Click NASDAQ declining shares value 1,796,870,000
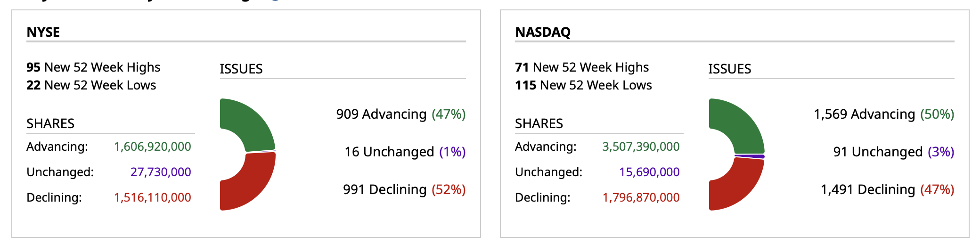980x244 pixels. pyautogui.click(x=641, y=197)
